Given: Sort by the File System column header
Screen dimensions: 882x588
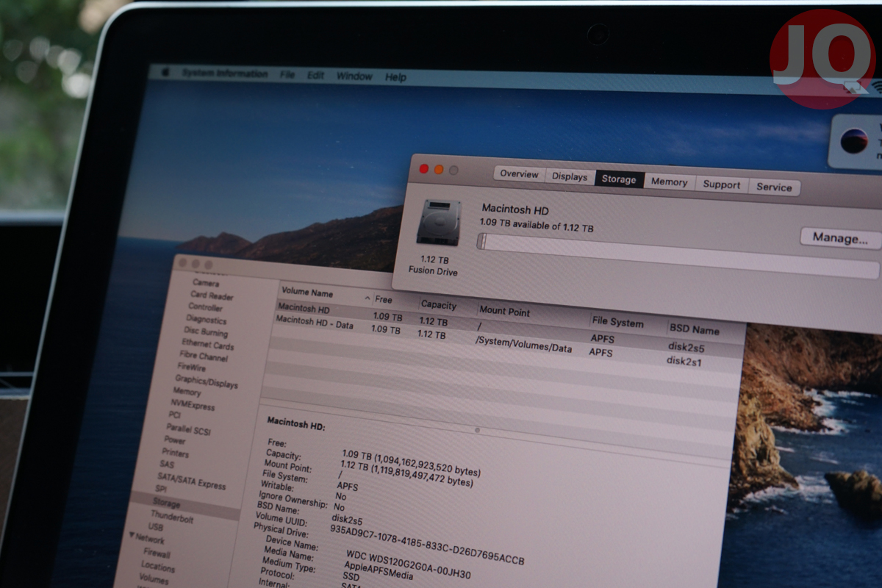Looking at the screenshot, I should tap(617, 323).
